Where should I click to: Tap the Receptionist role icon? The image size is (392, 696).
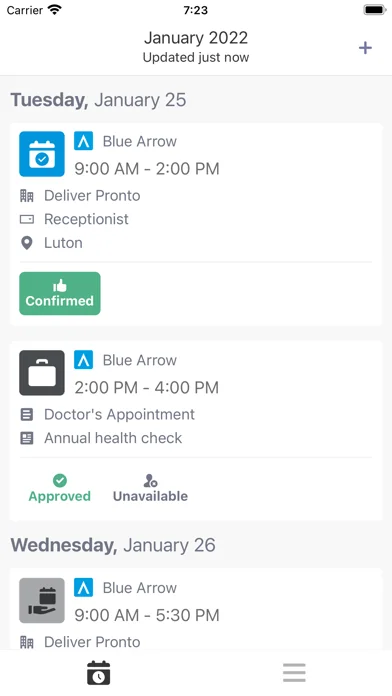(x=27, y=219)
